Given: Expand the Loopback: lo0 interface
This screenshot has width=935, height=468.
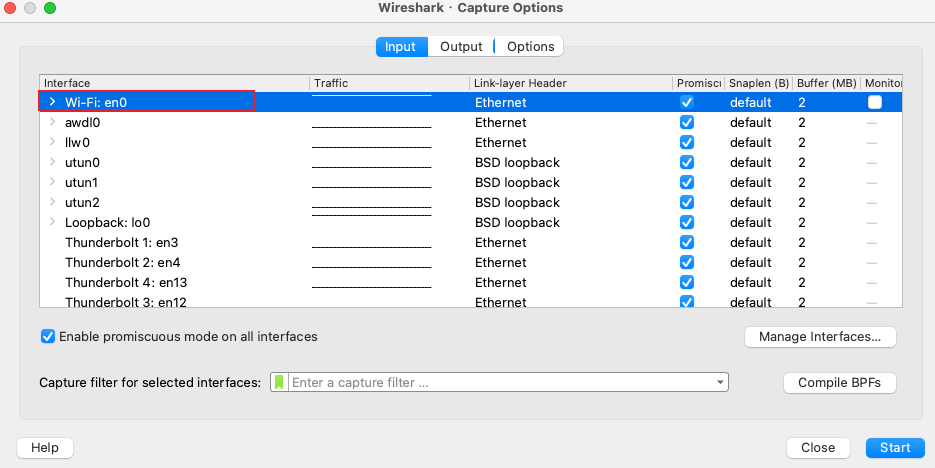Looking at the screenshot, I should coord(52,222).
